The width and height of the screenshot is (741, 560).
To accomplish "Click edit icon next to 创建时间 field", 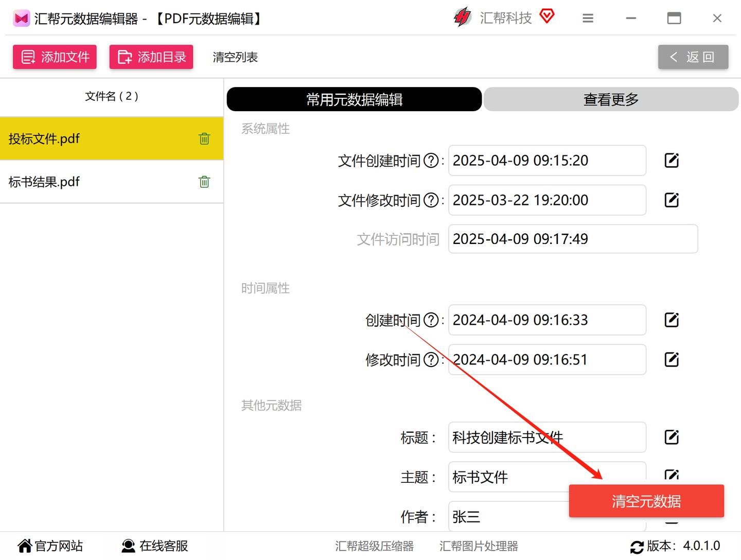I will point(672,320).
